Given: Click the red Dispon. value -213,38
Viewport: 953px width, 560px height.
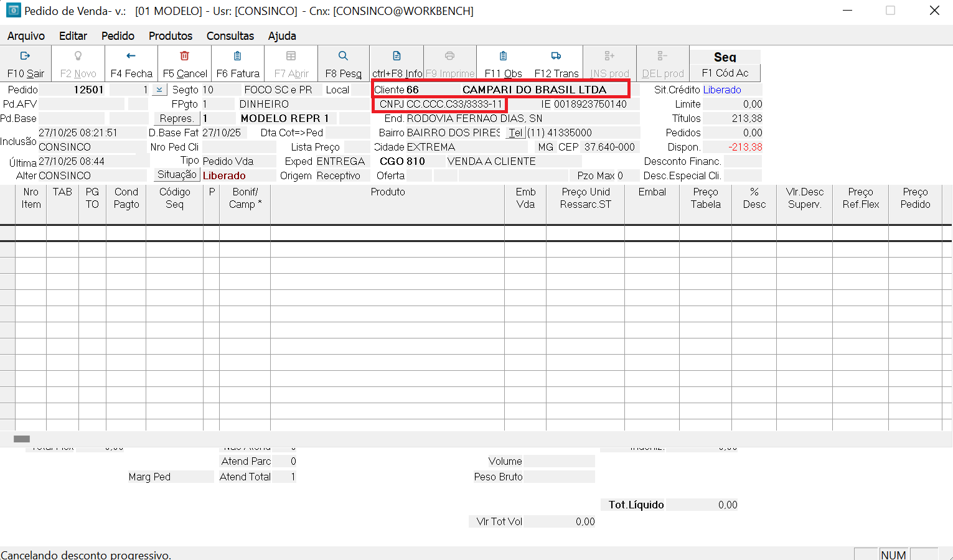Looking at the screenshot, I should click(x=745, y=147).
